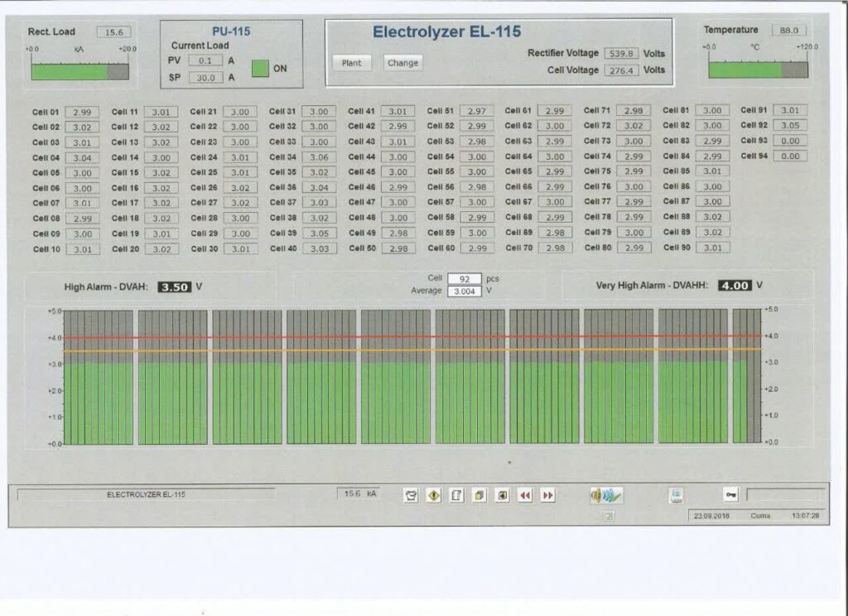Open the blank document page icon
The image size is (848, 616).
point(456,495)
